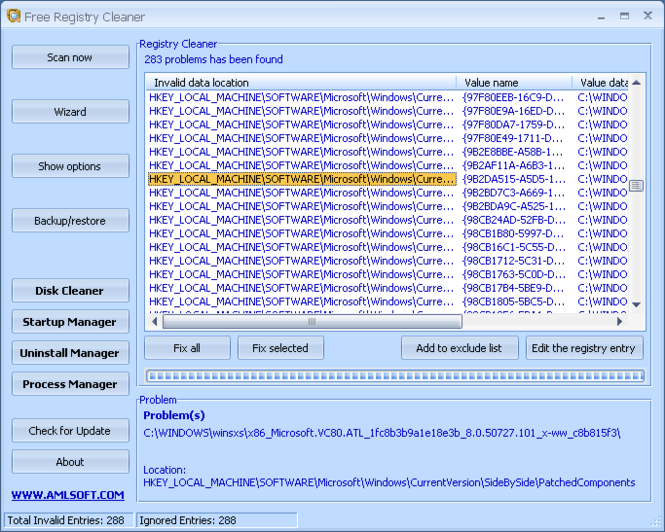
Task: Click the vertical scrollbar up arrow
Action: click(636, 83)
